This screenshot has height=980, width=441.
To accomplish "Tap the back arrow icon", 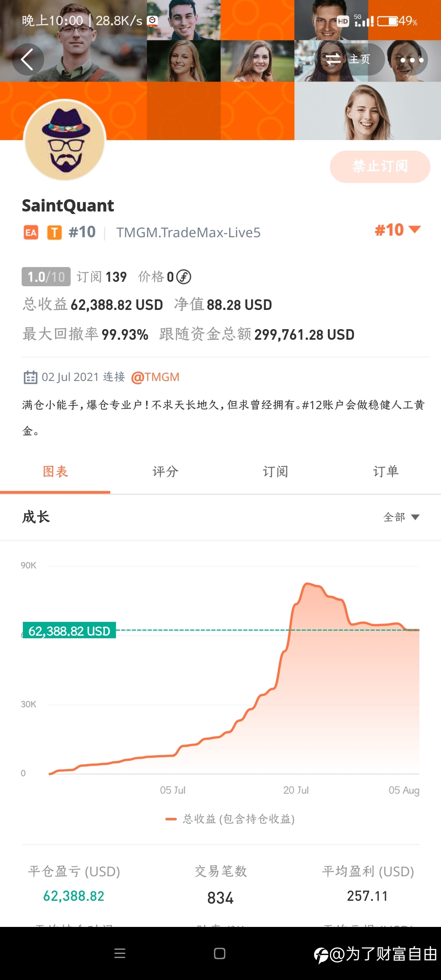I will (27, 60).
